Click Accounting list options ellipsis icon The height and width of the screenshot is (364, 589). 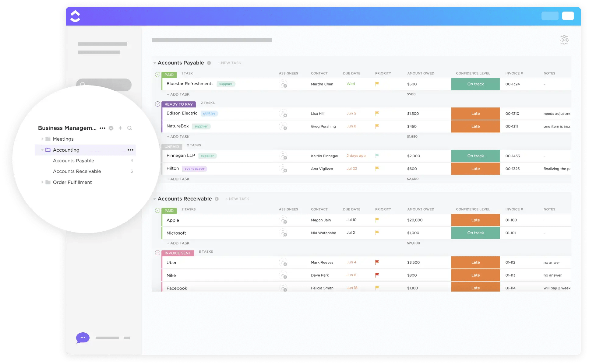[132, 150]
